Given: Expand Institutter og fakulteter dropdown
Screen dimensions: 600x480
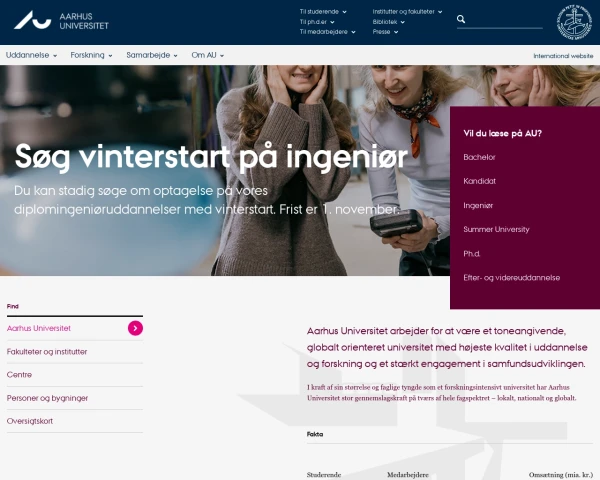Looking at the screenshot, I should (x=408, y=12).
